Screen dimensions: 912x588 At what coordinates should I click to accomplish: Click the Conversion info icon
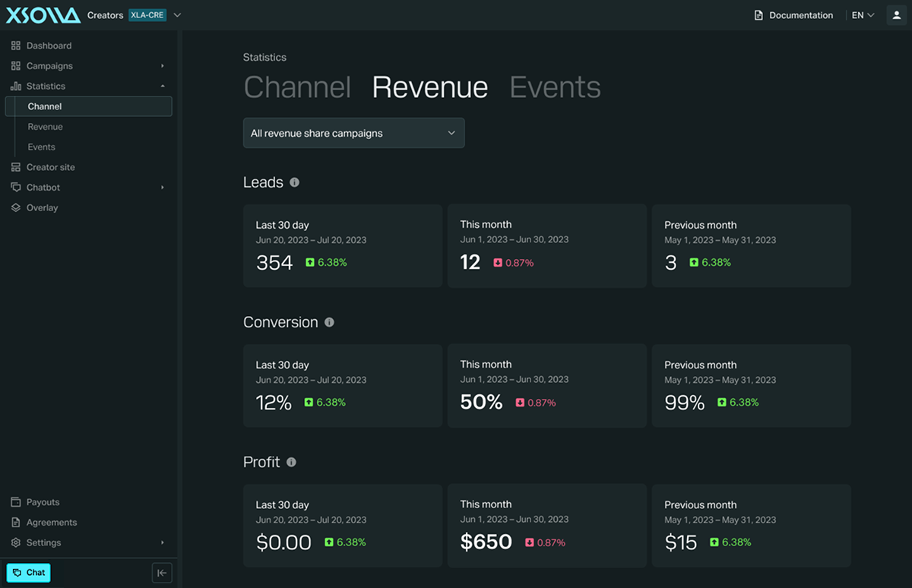329,322
